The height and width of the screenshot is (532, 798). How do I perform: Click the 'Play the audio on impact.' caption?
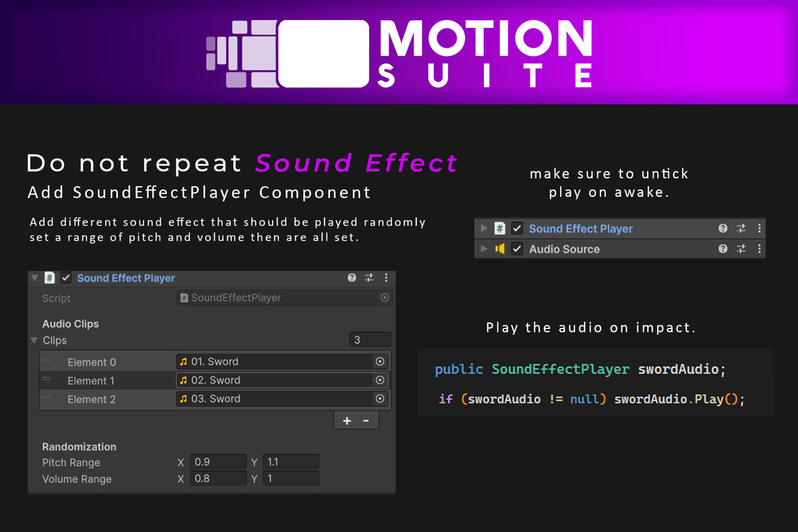pos(591,328)
